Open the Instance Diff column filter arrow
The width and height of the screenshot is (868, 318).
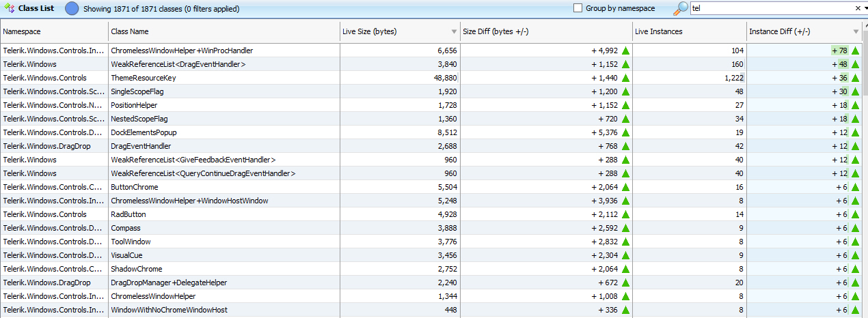click(856, 32)
